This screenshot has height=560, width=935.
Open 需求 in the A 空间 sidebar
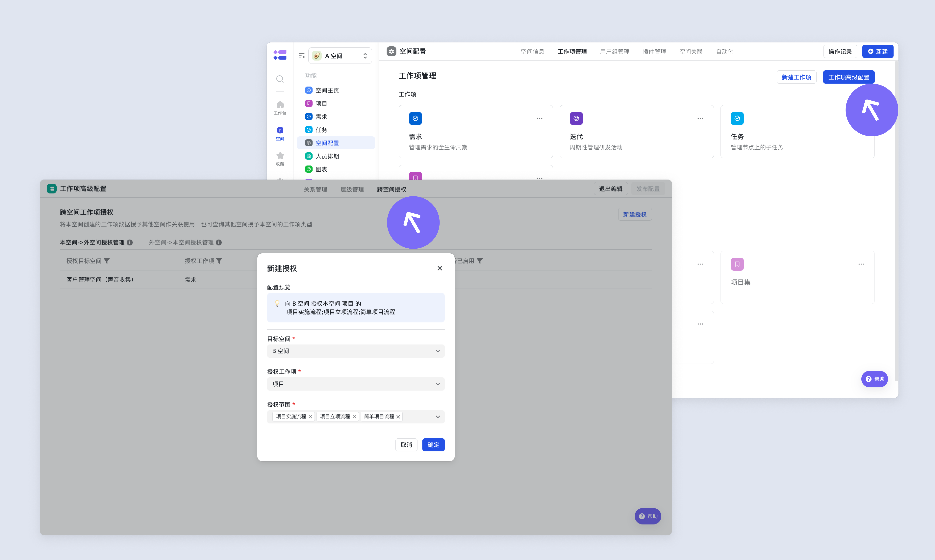pyautogui.click(x=336, y=117)
